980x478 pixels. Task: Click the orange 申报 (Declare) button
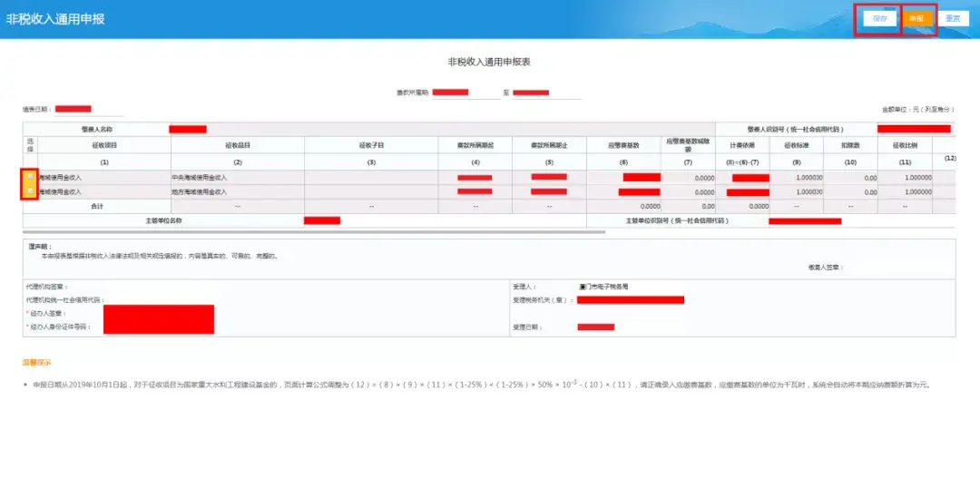917,18
